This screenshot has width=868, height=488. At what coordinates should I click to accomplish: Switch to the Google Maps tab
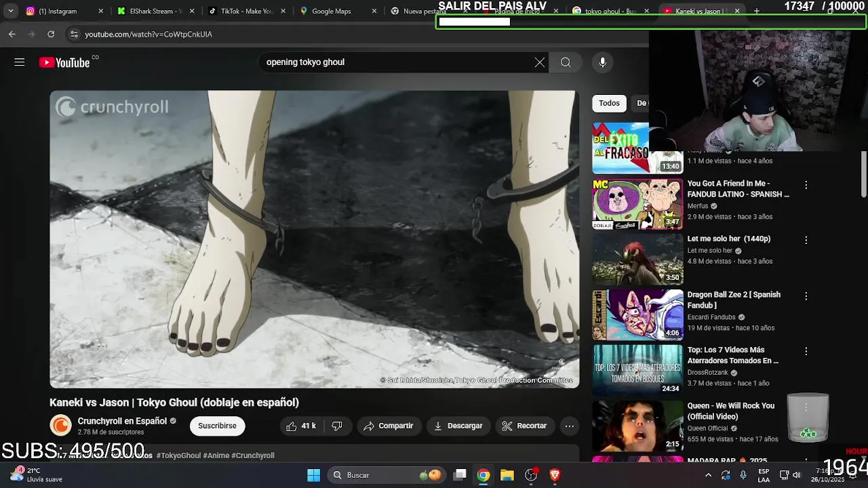click(332, 11)
